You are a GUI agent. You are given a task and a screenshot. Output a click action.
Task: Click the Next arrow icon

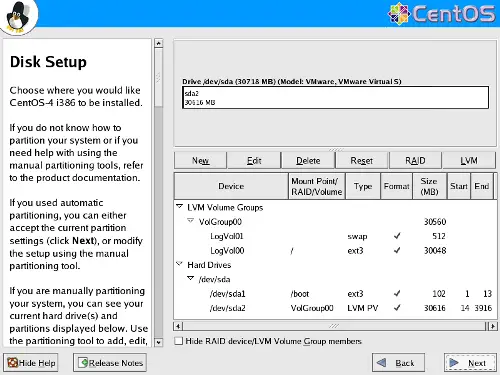[454, 362]
